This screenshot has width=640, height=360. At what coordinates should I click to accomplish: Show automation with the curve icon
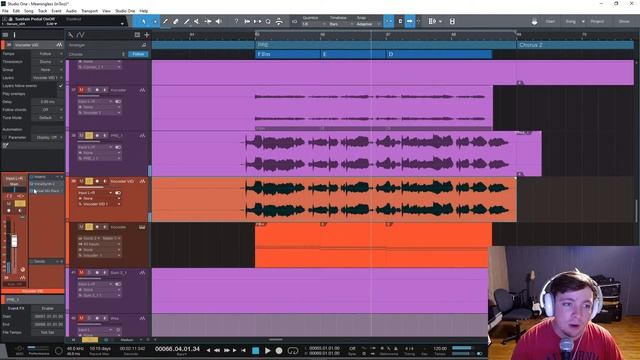(x=80, y=35)
